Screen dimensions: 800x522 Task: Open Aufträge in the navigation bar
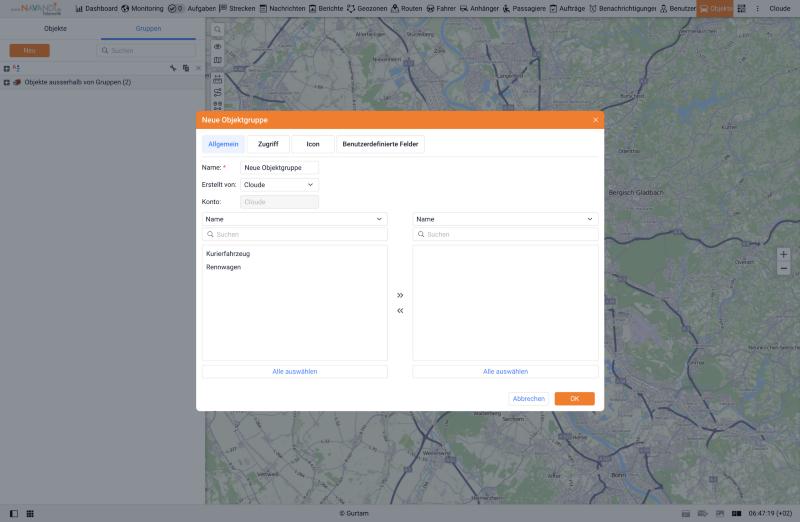567,9
